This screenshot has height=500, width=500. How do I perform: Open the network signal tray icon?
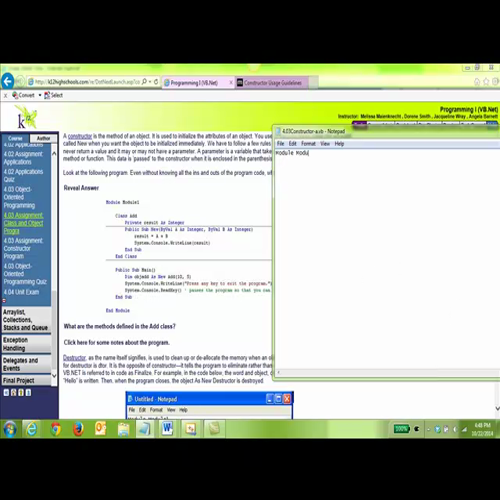point(464,429)
